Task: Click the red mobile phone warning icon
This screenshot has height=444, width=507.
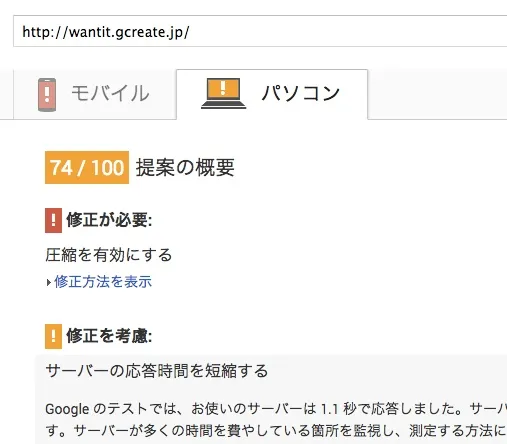Action: pyautogui.click(x=47, y=95)
